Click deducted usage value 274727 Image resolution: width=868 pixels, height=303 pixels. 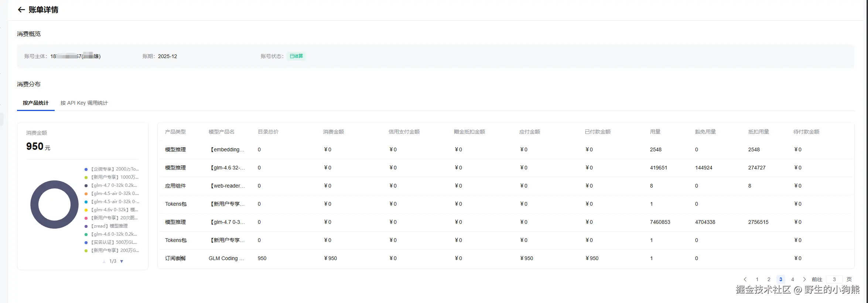click(x=757, y=168)
